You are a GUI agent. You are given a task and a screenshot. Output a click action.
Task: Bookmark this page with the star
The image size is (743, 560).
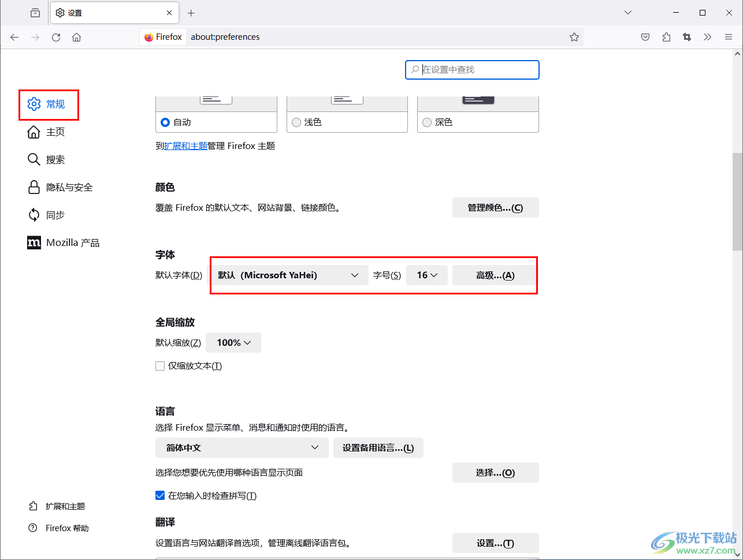pos(574,37)
